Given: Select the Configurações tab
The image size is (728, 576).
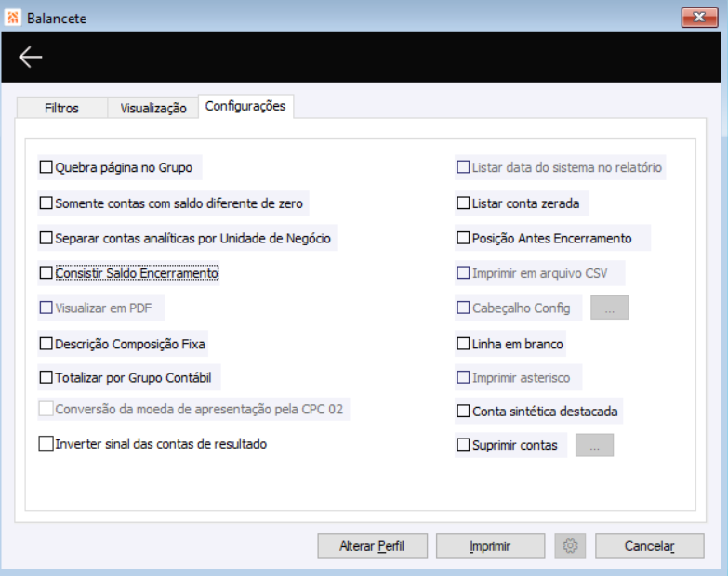Looking at the screenshot, I should coord(245,106).
